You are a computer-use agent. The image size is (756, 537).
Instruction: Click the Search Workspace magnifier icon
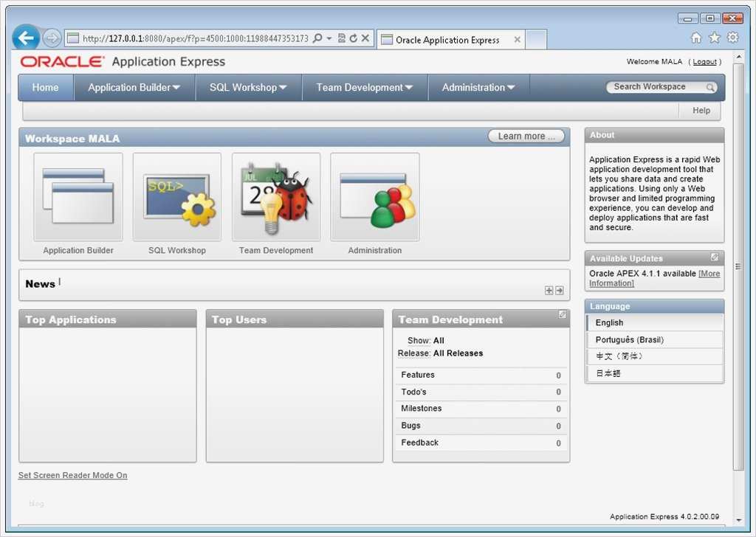[710, 87]
